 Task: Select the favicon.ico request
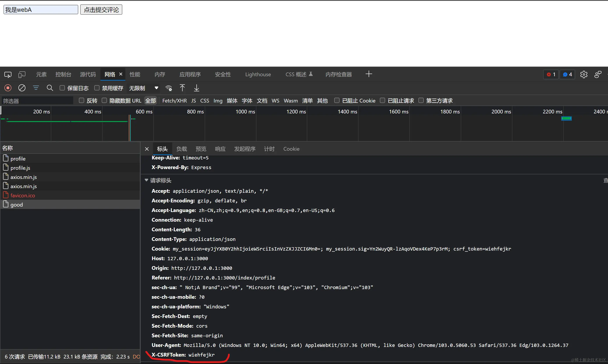point(23,196)
